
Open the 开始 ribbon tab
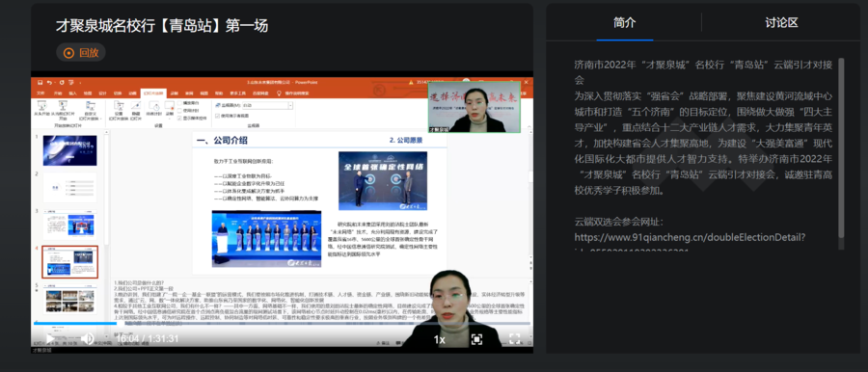point(58,93)
